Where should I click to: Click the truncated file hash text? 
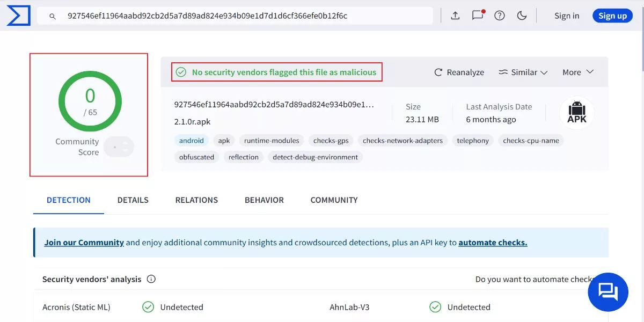[274, 104]
